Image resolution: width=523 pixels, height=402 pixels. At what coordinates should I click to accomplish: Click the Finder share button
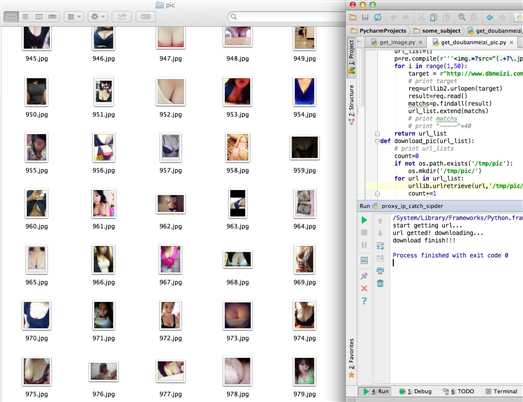121,16
